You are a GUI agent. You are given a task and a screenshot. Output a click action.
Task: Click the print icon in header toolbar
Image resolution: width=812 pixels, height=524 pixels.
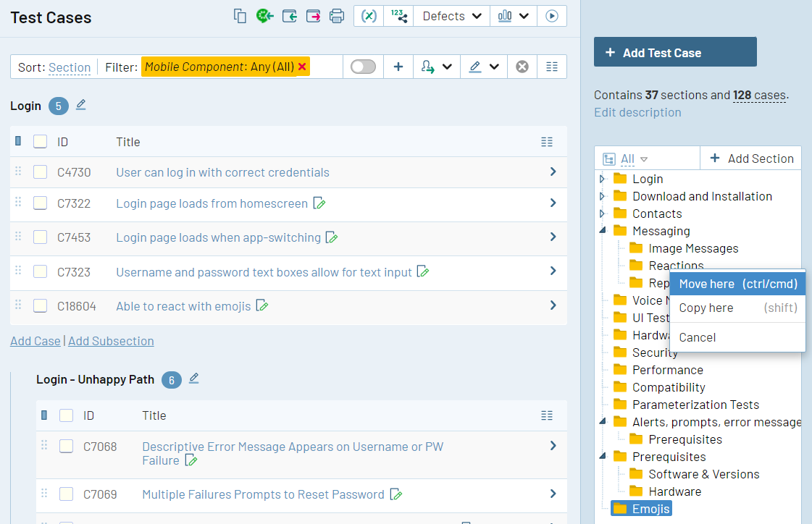coord(337,16)
